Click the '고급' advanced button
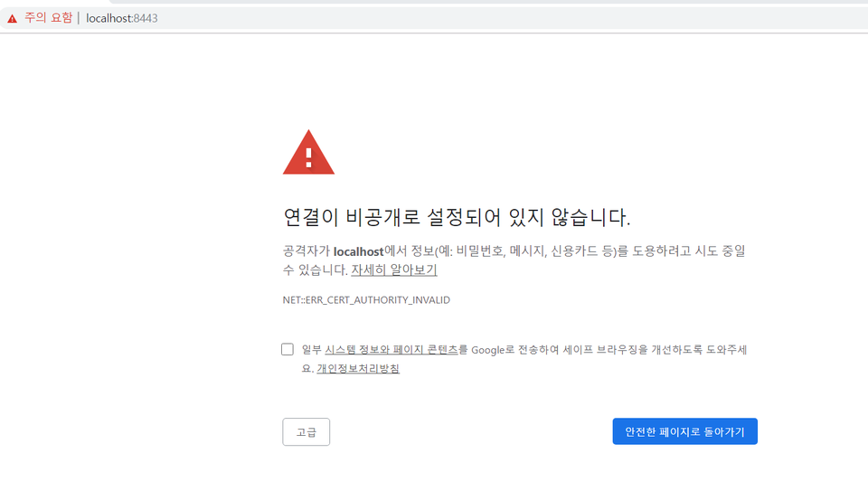The height and width of the screenshot is (482, 868). coord(307,431)
